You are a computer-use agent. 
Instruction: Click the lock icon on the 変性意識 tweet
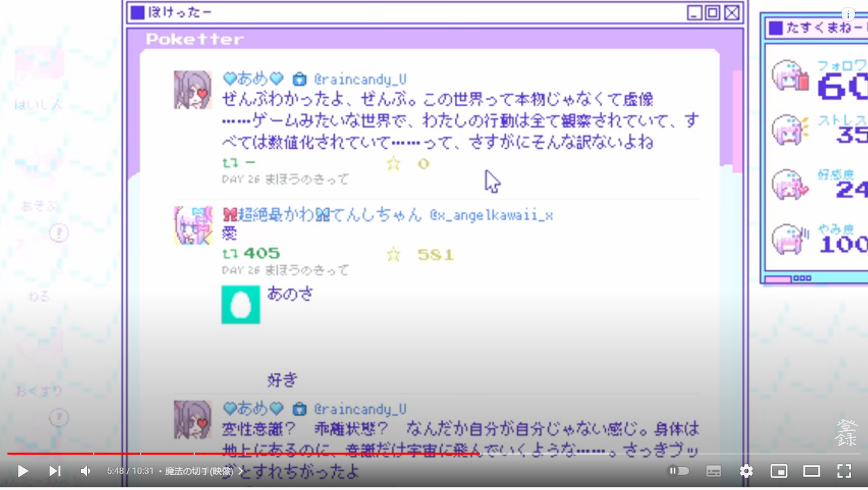299,409
